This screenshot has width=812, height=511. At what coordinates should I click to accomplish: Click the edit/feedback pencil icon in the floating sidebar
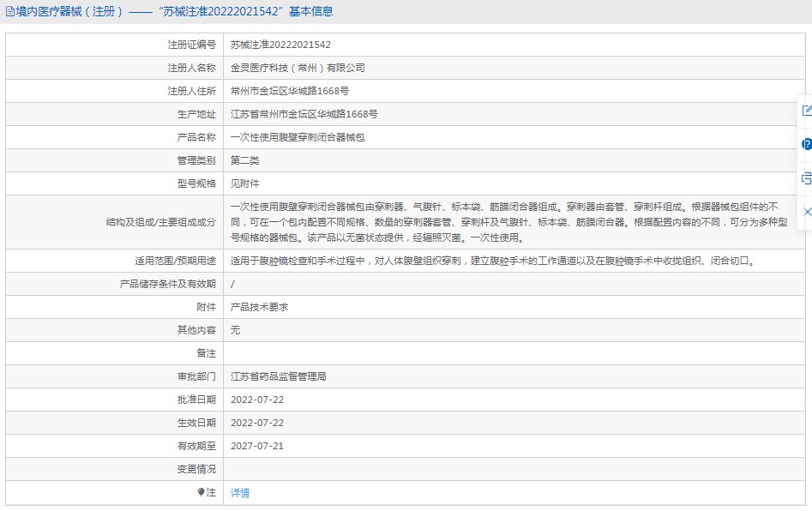pos(807,111)
